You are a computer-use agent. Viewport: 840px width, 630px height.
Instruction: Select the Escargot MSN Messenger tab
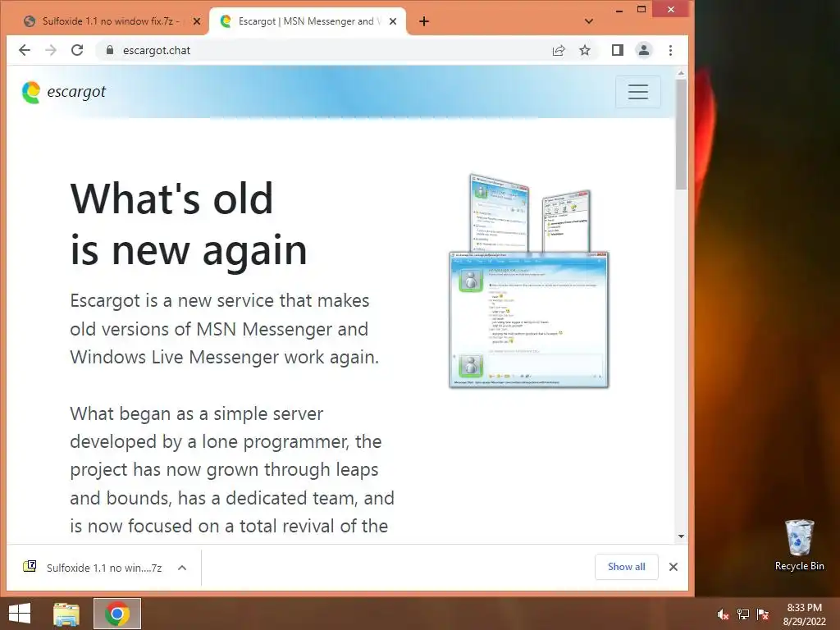click(307, 21)
